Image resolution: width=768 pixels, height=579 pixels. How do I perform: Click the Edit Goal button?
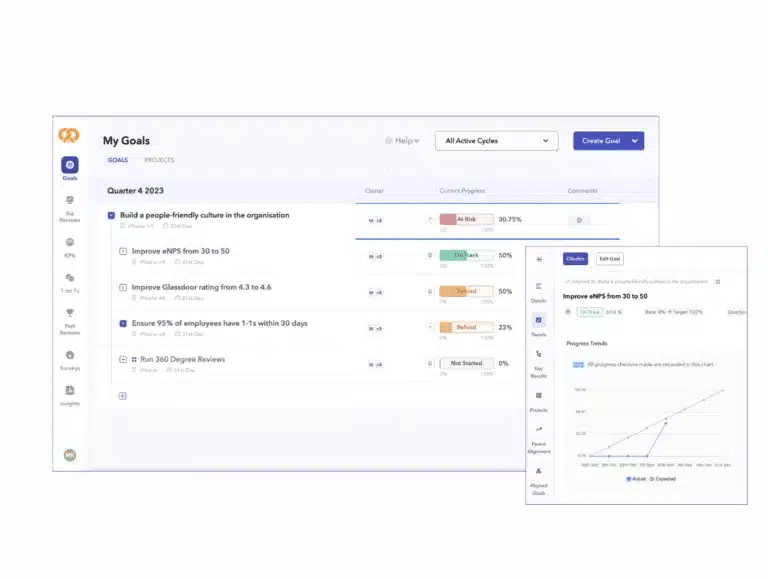click(x=610, y=259)
